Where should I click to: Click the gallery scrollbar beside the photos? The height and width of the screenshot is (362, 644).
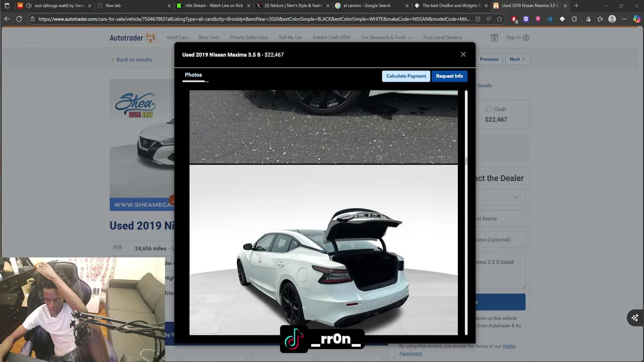click(x=466, y=212)
